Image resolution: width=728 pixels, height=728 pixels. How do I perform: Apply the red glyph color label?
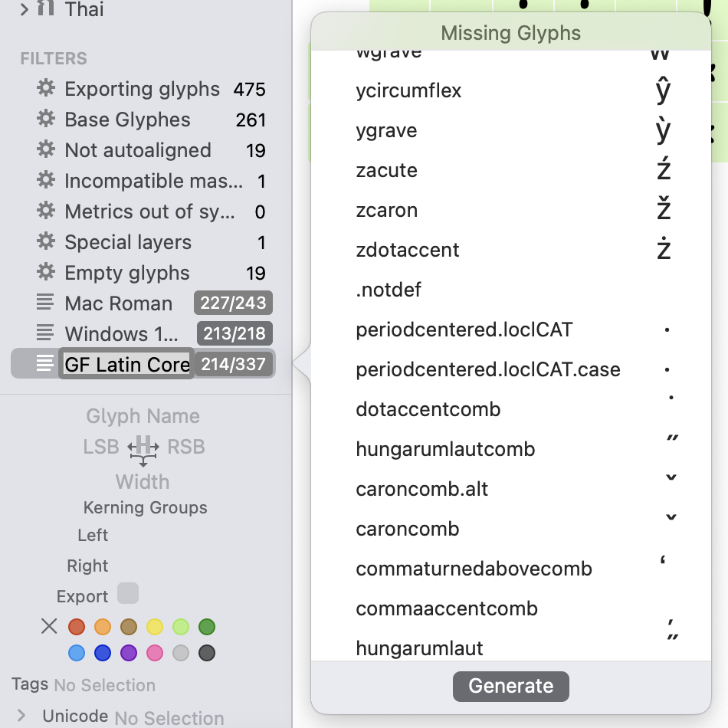[x=76, y=626]
